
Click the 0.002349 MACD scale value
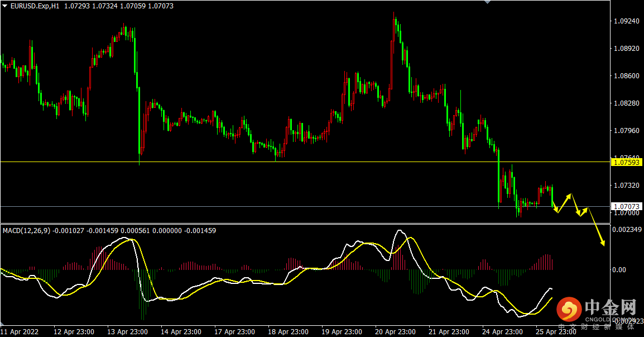[627, 229]
